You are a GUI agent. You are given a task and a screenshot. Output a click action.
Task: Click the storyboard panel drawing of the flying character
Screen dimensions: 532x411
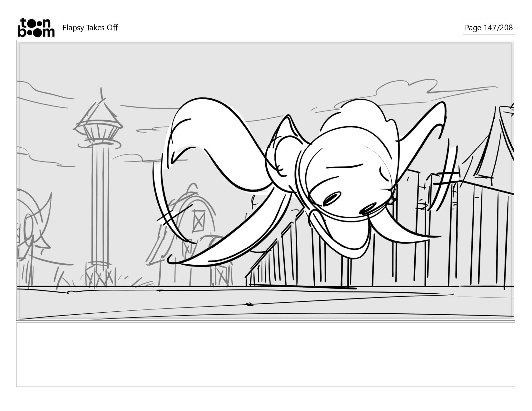coord(265,181)
